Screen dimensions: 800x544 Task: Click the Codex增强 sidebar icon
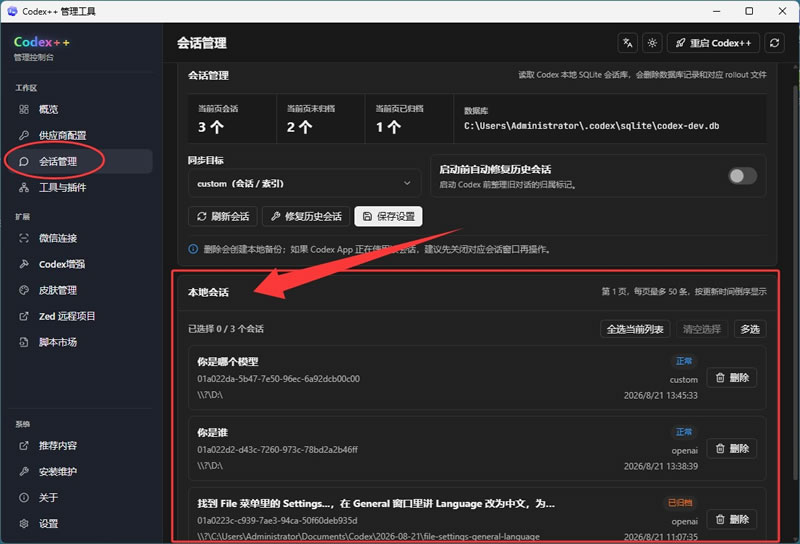coord(23,264)
